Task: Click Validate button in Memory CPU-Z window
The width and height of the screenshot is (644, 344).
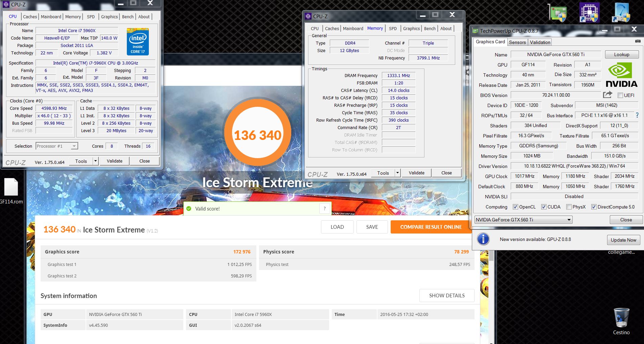Action: pyautogui.click(x=416, y=173)
